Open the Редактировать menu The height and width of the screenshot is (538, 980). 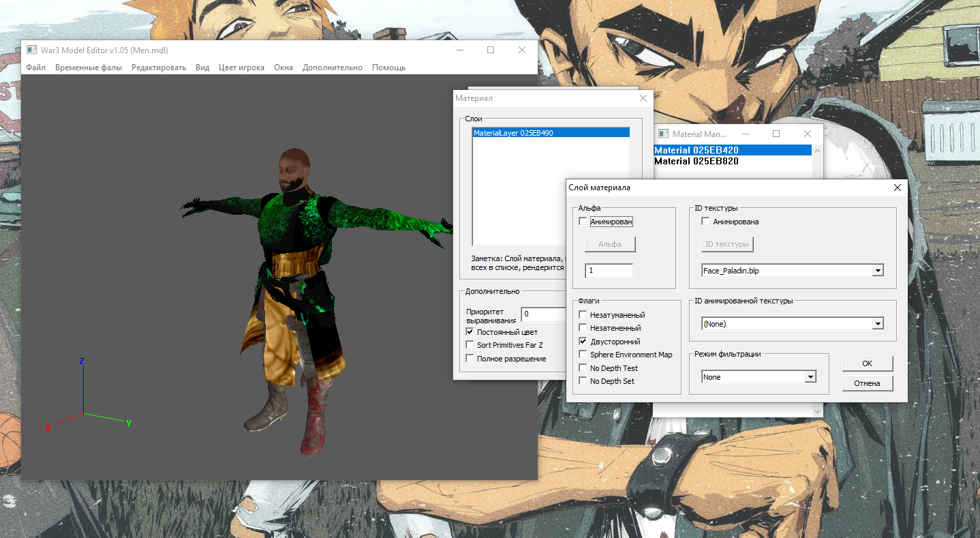click(x=158, y=68)
